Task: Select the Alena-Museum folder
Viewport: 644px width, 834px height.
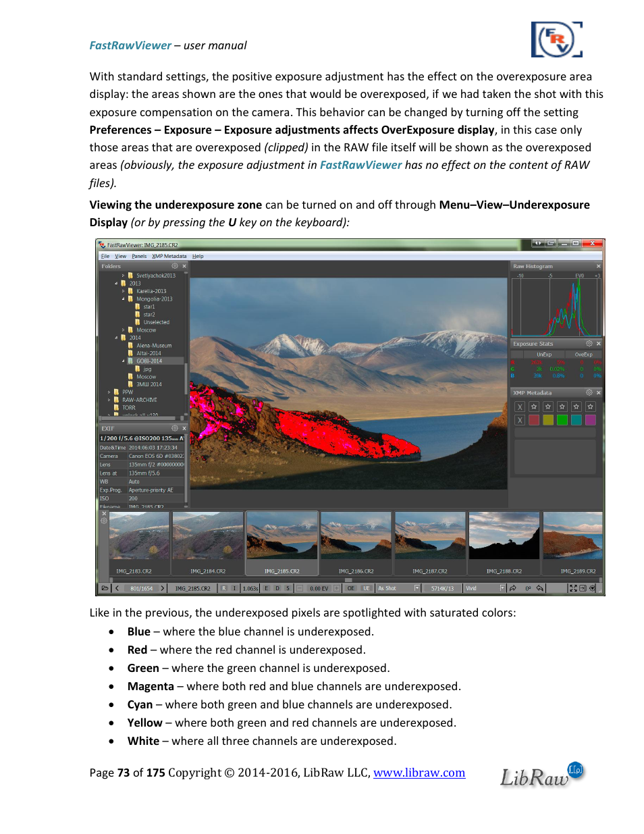Action: tap(154, 345)
